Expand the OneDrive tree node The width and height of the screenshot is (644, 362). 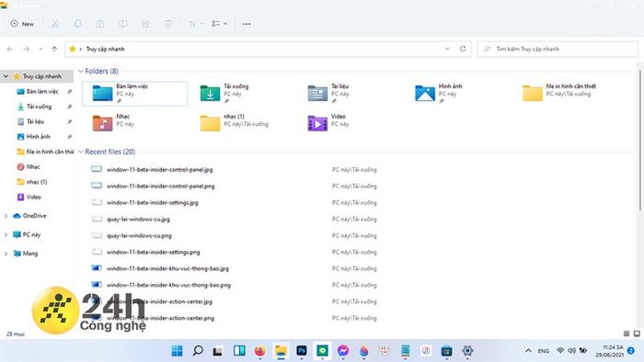(x=6, y=216)
